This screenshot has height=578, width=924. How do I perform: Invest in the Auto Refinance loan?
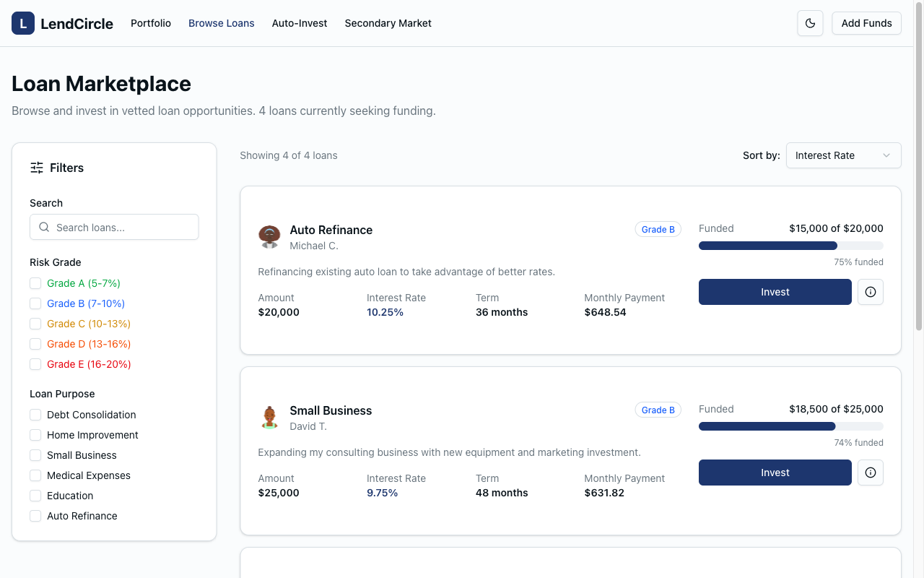click(x=775, y=292)
